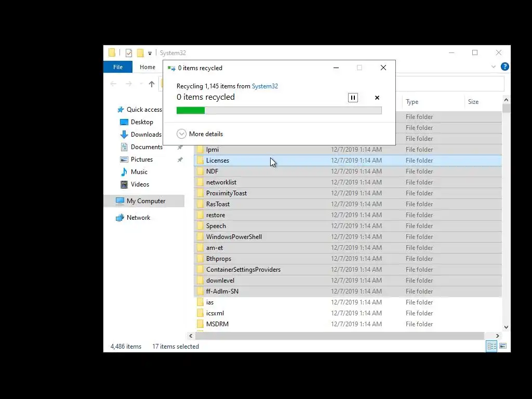Click the scroll up arrow of file list

pyautogui.click(x=506, y=100)
